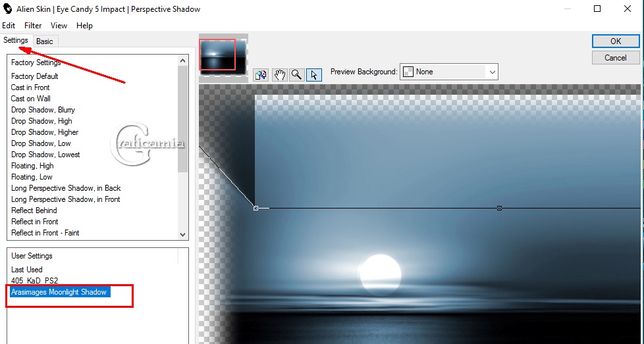
Task: Select Long Perspective Shadow, in Front
Action: coord(65,199)
